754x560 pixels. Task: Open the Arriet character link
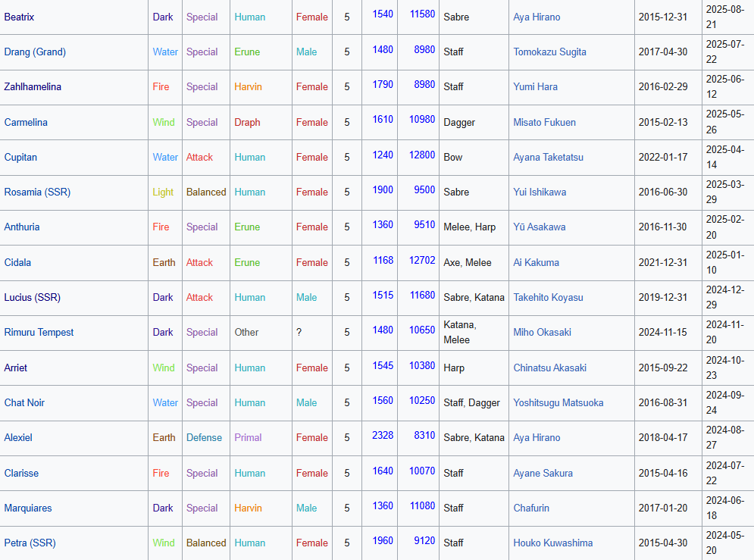16,368
